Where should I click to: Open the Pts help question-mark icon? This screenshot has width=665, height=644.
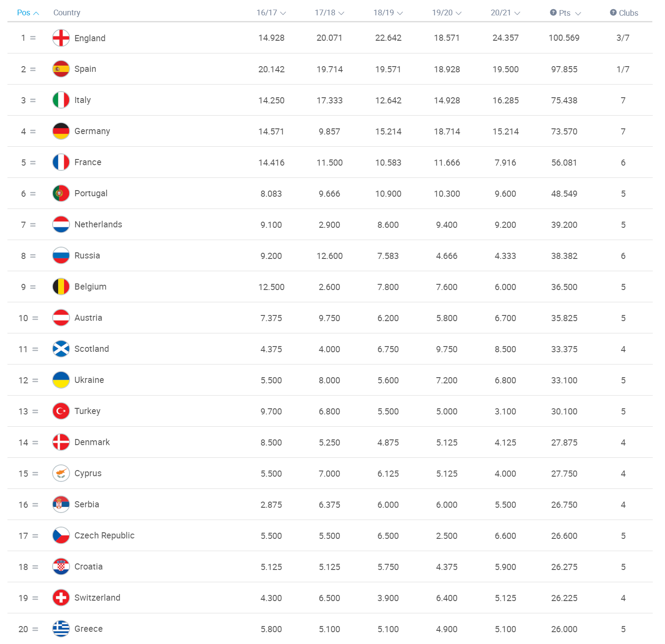click(x=553, y=13)
